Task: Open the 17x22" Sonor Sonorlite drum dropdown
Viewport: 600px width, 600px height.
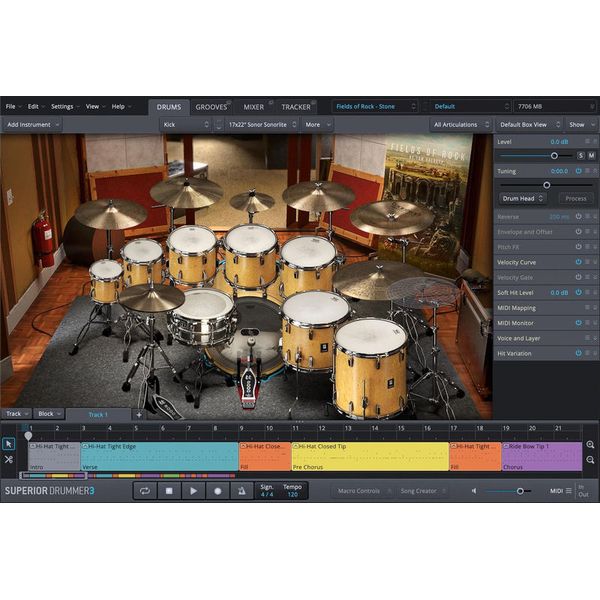Action: (262, 125)
